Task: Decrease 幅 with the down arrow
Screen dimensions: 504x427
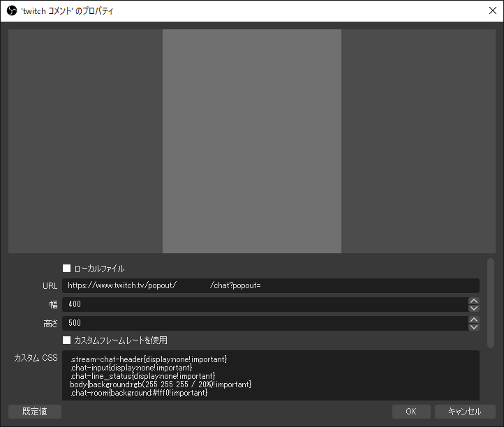Action: coord(474,308)
